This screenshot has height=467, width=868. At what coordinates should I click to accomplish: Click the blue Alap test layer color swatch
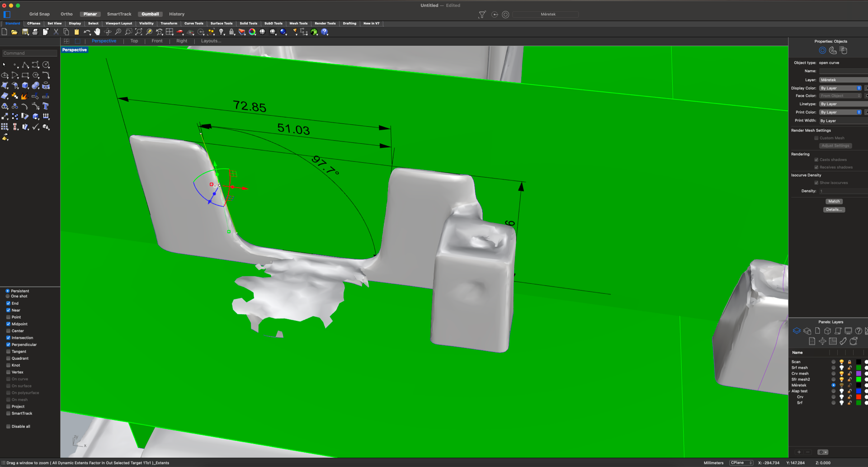click(x=859, y=392)
